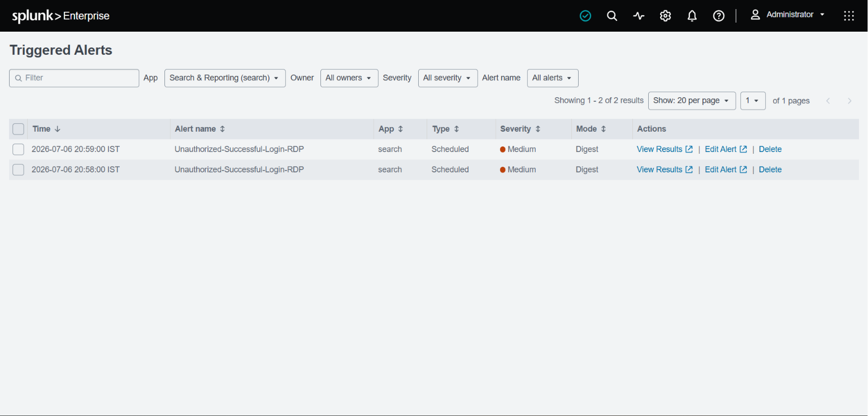The height and width of the screenshot is (416, 868).
Task: Select the checkbox for the 20:58:00 alert
Action: 18,170
